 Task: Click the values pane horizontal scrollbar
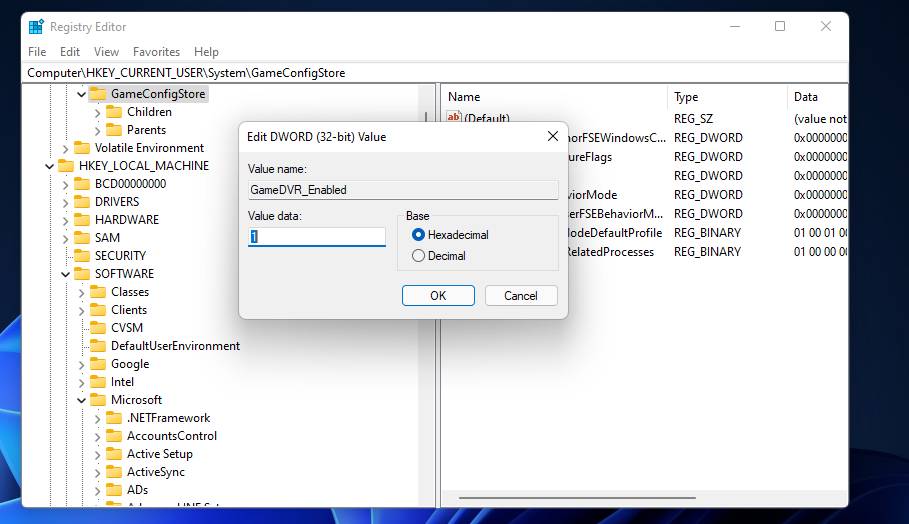click(x=577, y=497)
